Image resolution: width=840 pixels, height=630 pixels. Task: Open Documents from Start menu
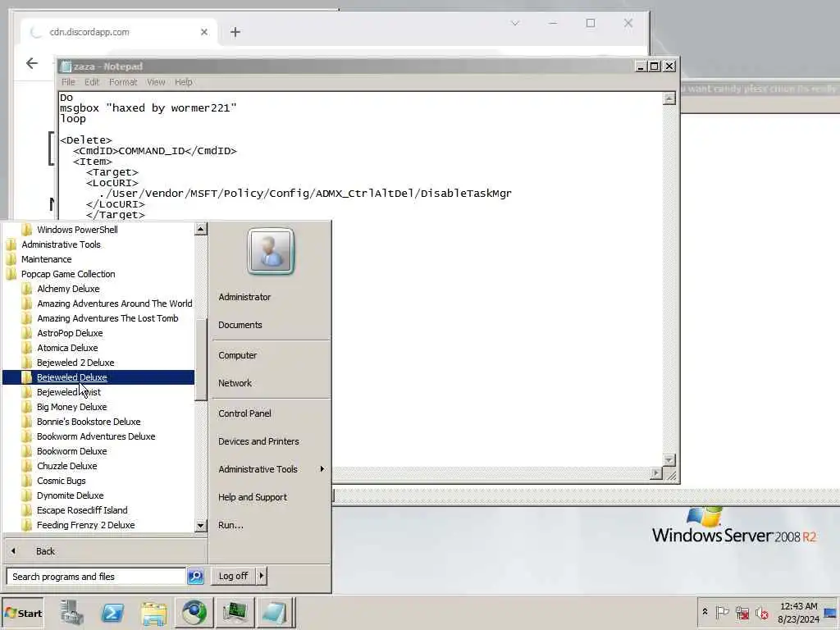[x=240, y=325]
